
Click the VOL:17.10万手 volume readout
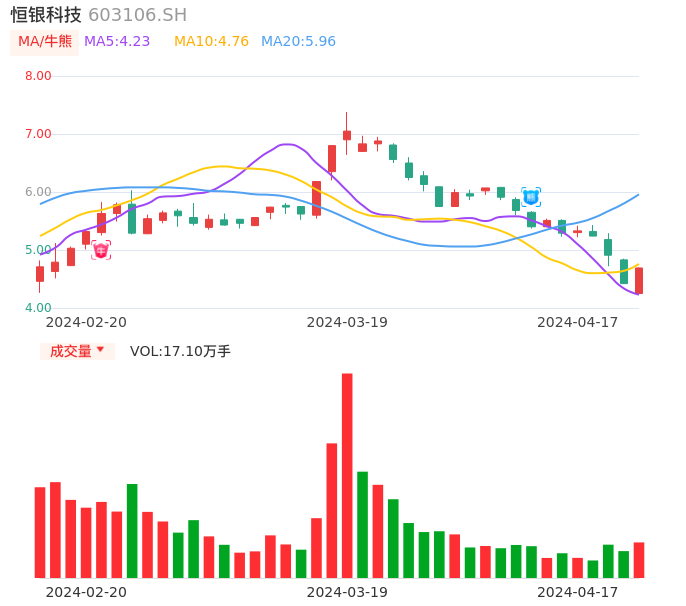[x=180, y=351]
